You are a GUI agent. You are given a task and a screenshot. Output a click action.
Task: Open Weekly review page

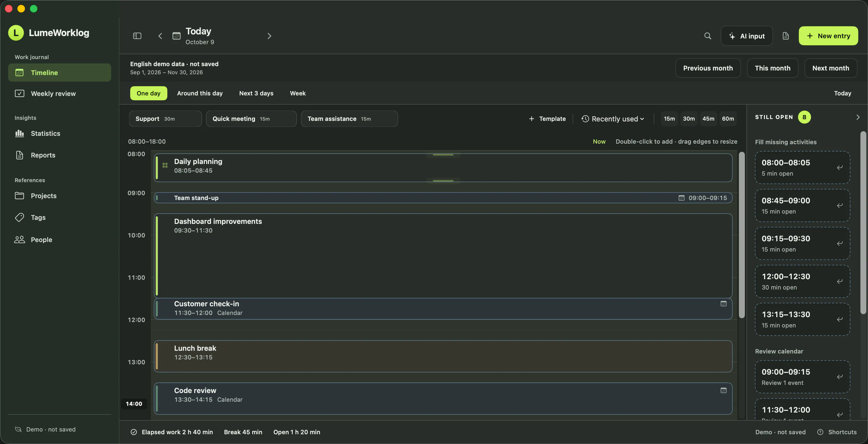click(60, 94)
